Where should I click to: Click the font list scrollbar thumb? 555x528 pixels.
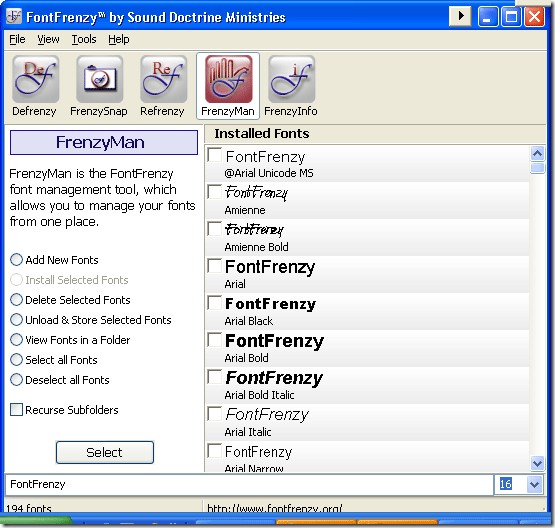pos(537,167)
